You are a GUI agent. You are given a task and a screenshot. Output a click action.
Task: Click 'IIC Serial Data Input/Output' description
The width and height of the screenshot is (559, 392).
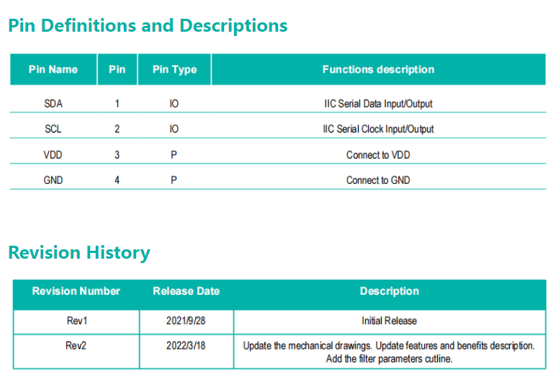point(378,104)
